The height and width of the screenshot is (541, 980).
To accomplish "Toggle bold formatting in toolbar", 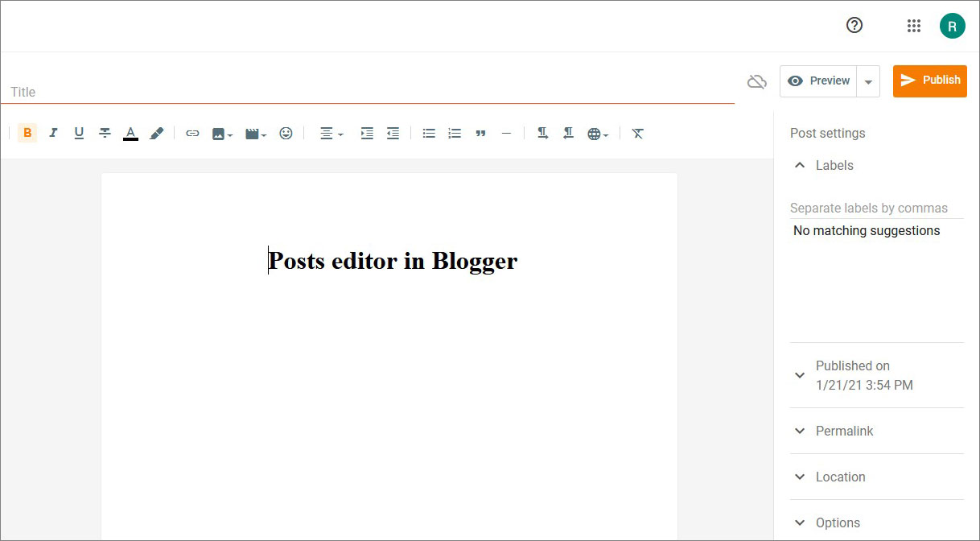I will 27,134.
